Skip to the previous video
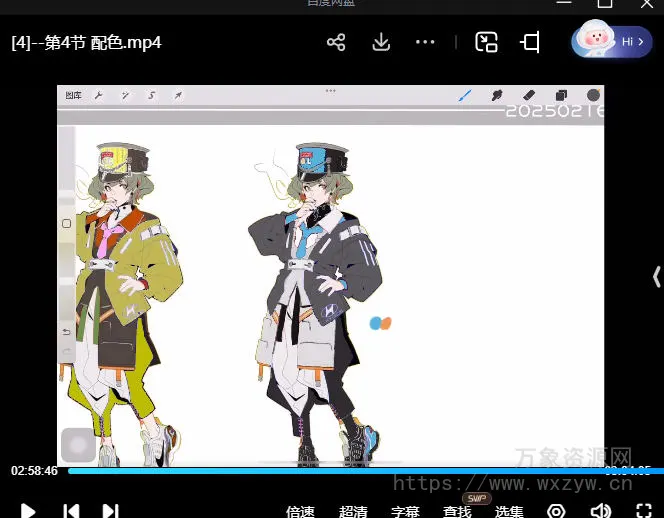 click(71, 511)
